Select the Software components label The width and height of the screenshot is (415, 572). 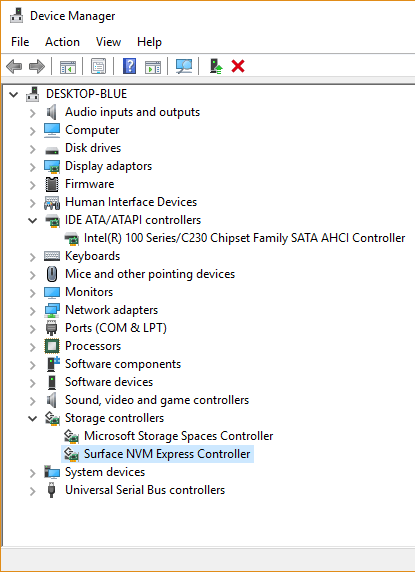point(123,364)
